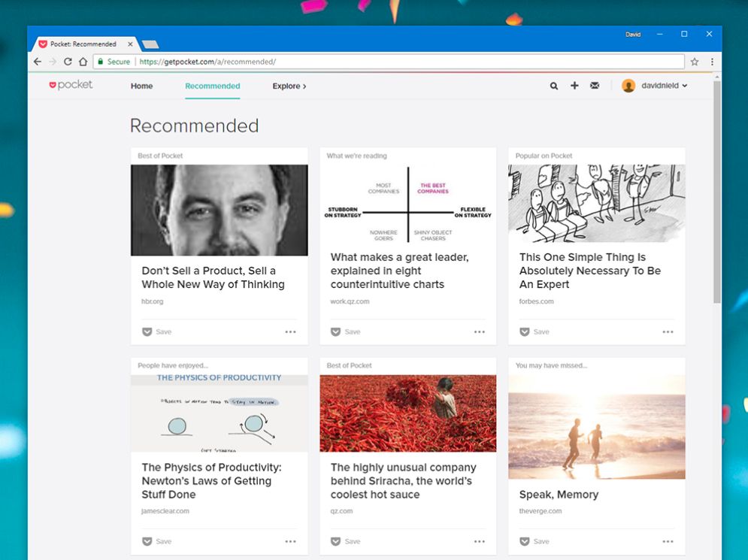
Task: Save the 'Speak, Memory' article
Action: pyautogui.click(x=535, y=541)
